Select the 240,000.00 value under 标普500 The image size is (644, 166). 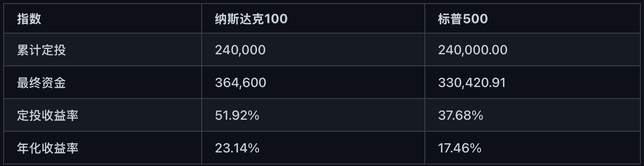pyautogui.click(x=473, y=50)
